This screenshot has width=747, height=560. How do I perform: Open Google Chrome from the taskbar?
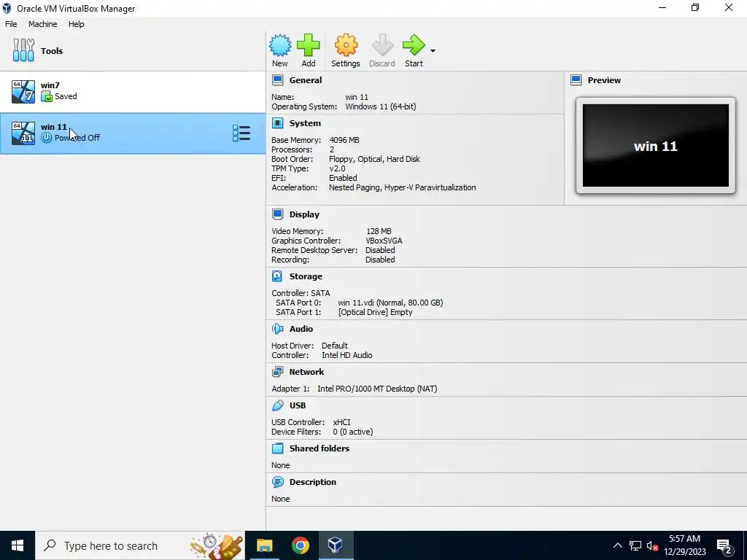click(300, 545)
